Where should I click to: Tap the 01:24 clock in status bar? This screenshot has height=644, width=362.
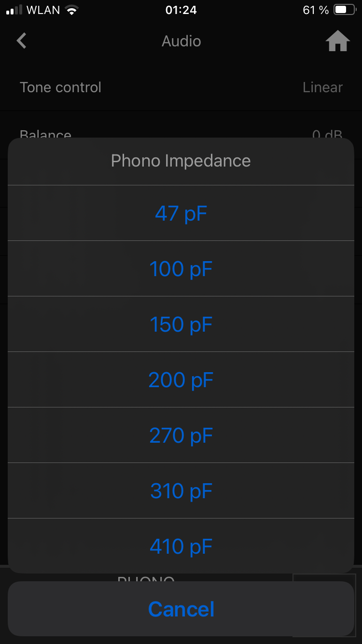coord(181,10)
